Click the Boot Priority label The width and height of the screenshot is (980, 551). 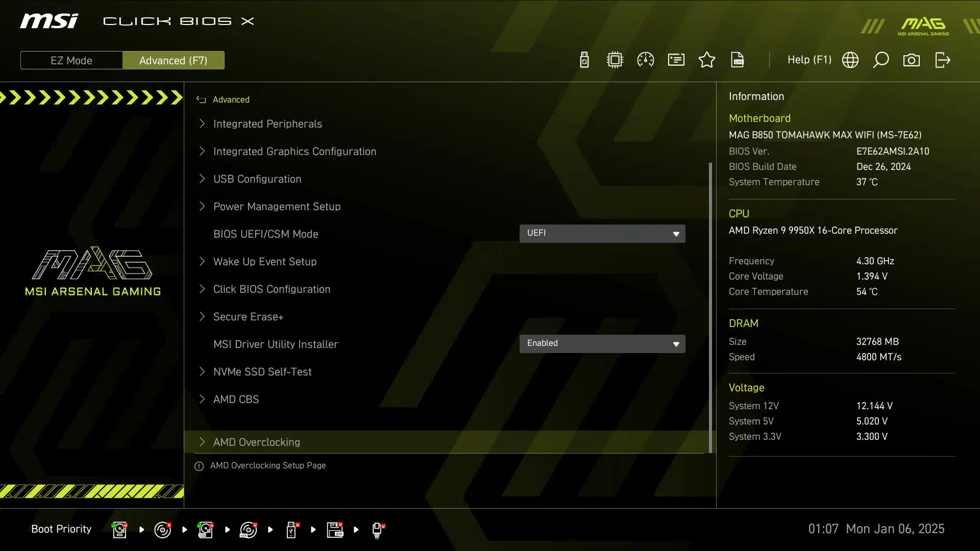point(61,529)
